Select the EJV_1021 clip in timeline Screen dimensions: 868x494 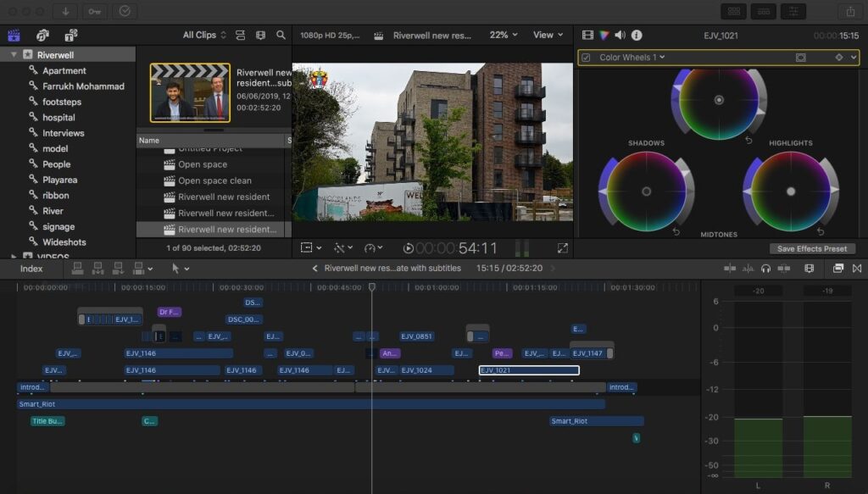[x=529, y=370]
